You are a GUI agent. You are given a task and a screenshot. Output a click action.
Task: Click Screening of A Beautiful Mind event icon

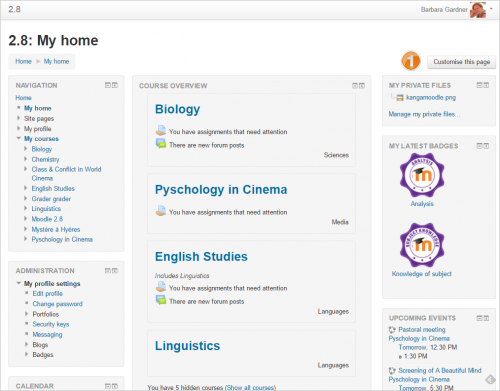click(x=392, y=371)
